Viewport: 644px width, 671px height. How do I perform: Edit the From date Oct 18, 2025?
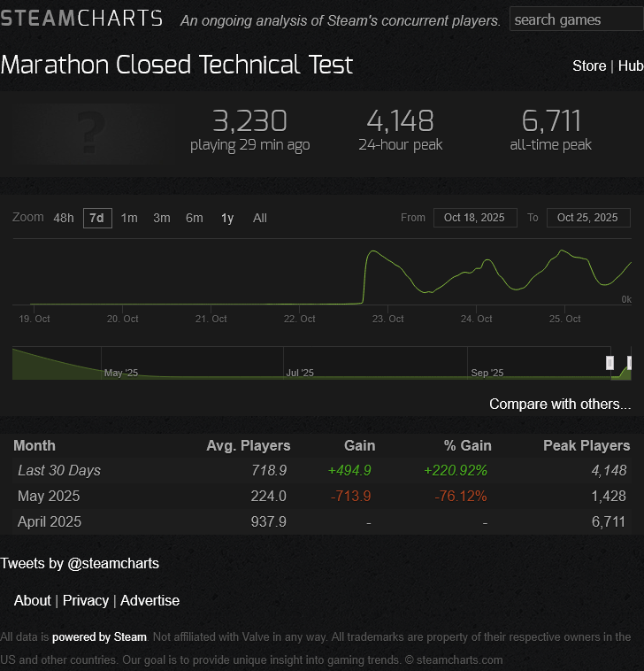(x=475, y=218)
